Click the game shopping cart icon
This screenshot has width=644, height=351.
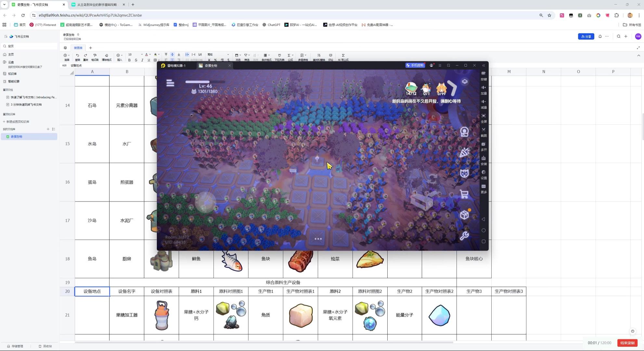pyautogui.click(x=464, y=194)
